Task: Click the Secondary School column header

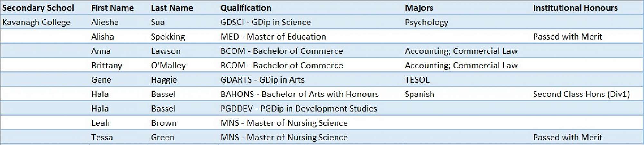Action: pos(38,8)
